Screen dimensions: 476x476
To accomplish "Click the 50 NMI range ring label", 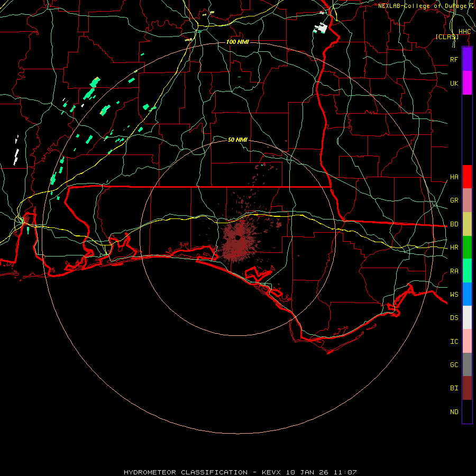I will pyautogui.click(x=237, y=140).
